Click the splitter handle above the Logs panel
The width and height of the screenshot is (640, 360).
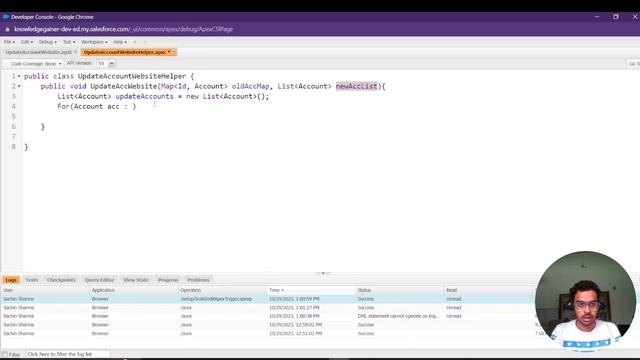[x=323, y=273]
